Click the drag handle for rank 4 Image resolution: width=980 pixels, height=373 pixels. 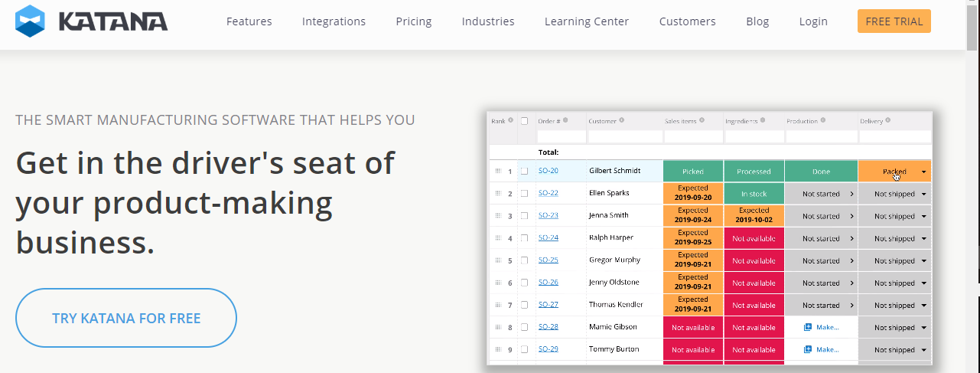point(498,238)
